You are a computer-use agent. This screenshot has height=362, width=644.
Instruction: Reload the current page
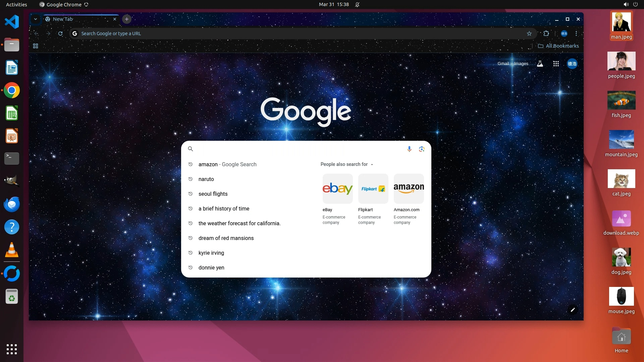[x=60, y=34]
